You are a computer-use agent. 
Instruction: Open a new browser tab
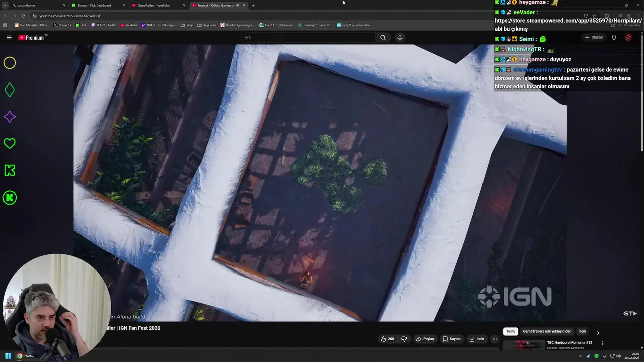pos(253,5)
